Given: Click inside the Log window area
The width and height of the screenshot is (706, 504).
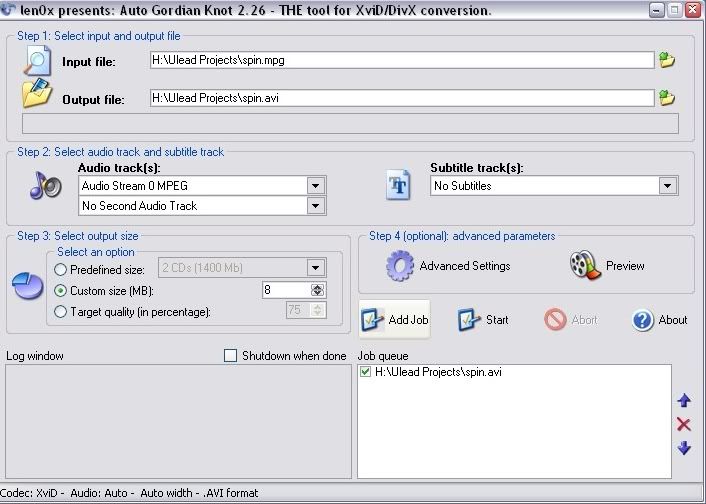Looking at the screenshot, I should tap(178, 421).
